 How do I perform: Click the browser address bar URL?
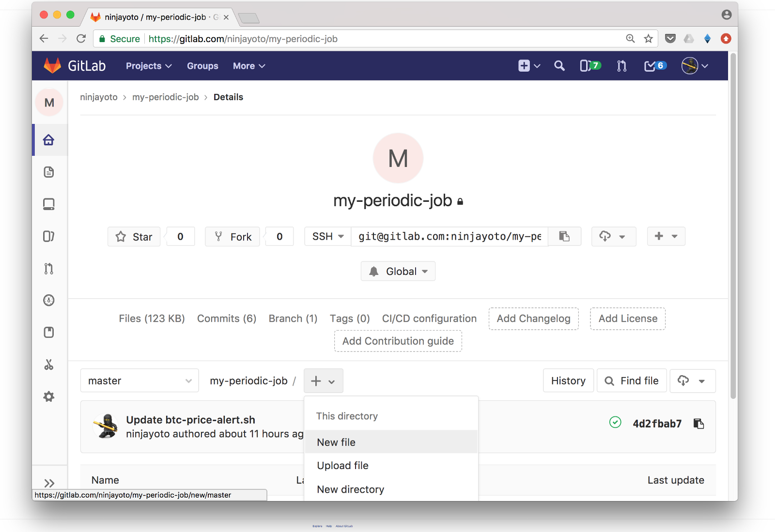tap(243, 39)
